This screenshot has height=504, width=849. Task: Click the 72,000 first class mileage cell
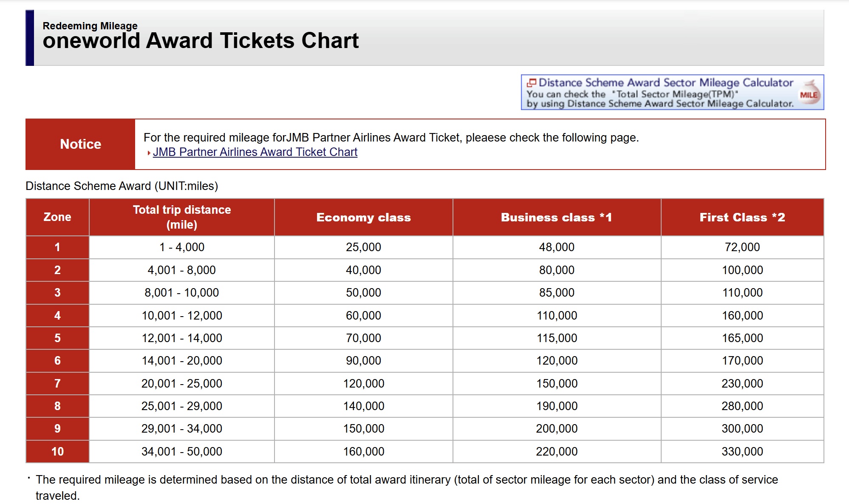point(742,247)
